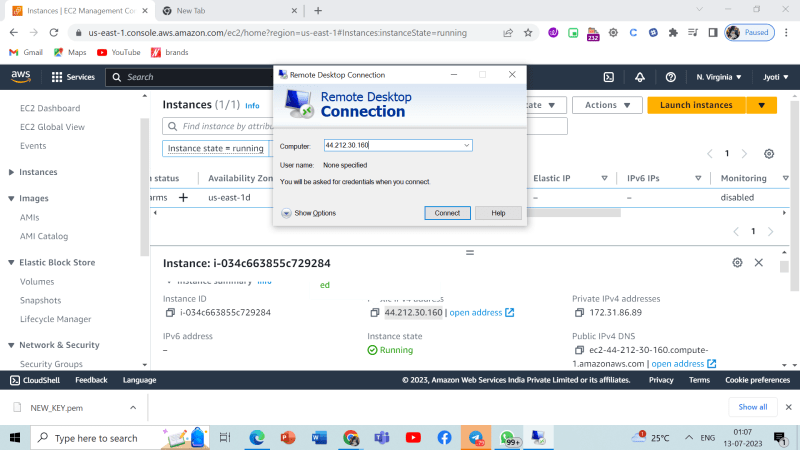The height and width of the screenshot is (450, 800).
Task: Bookmark this page with the star icon
Action: coord(528,33)
